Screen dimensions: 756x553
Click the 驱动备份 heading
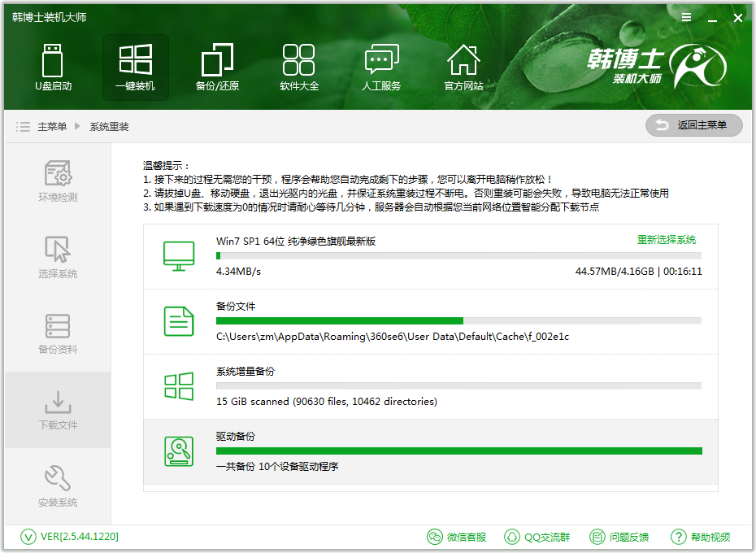click(x=235, y=436)
